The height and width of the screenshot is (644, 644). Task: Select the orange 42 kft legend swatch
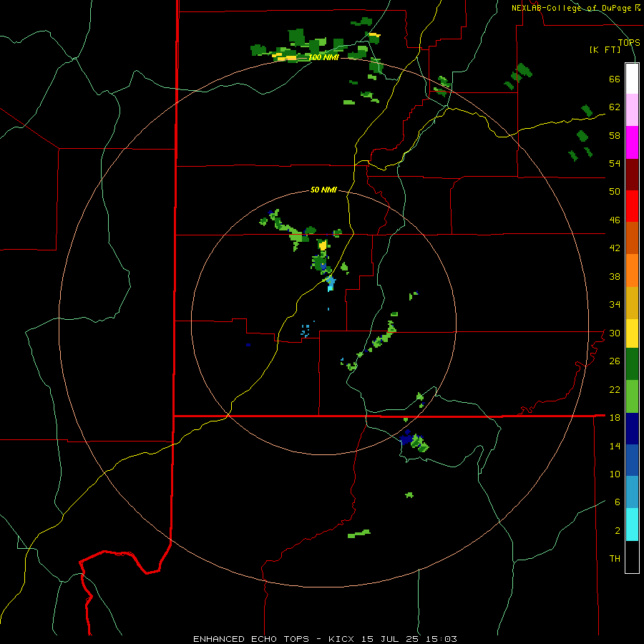632,270
